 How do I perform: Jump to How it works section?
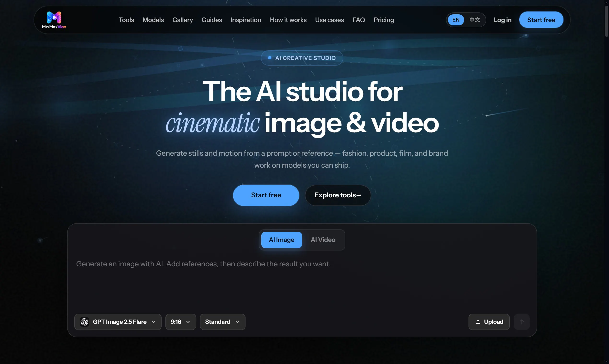[288, 20]
